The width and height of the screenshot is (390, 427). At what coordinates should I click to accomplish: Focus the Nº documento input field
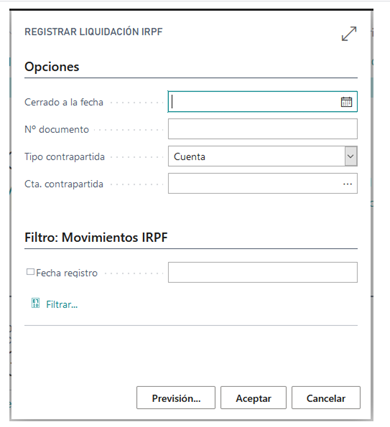263,129
